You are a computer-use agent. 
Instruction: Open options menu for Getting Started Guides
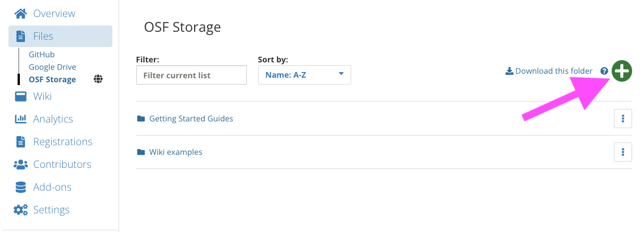(623, 119)
